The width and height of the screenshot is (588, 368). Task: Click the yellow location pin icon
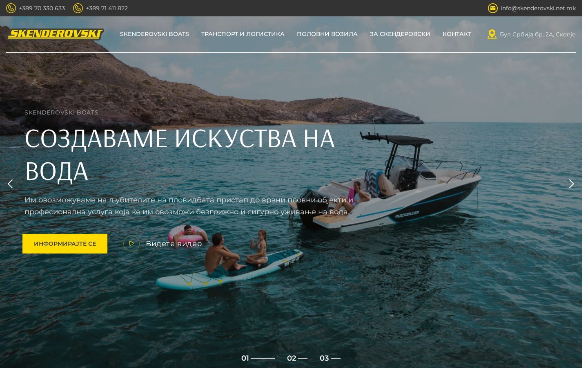click(492, 34)
